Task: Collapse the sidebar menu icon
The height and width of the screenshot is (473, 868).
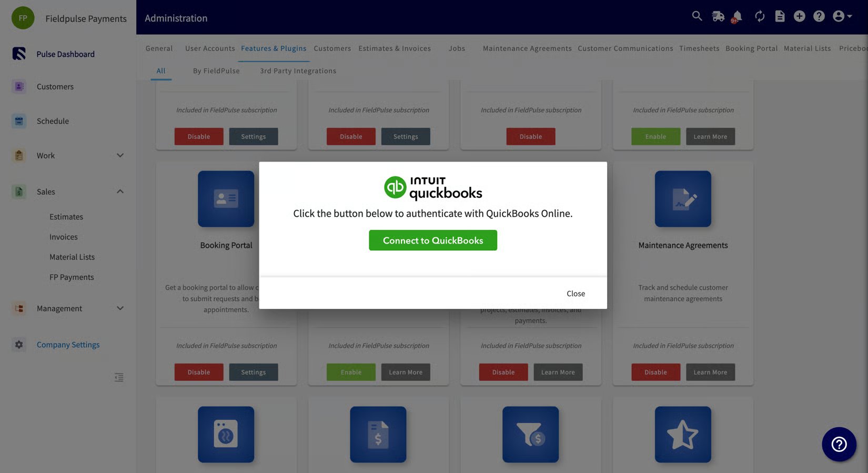Action: pos(119,377)
